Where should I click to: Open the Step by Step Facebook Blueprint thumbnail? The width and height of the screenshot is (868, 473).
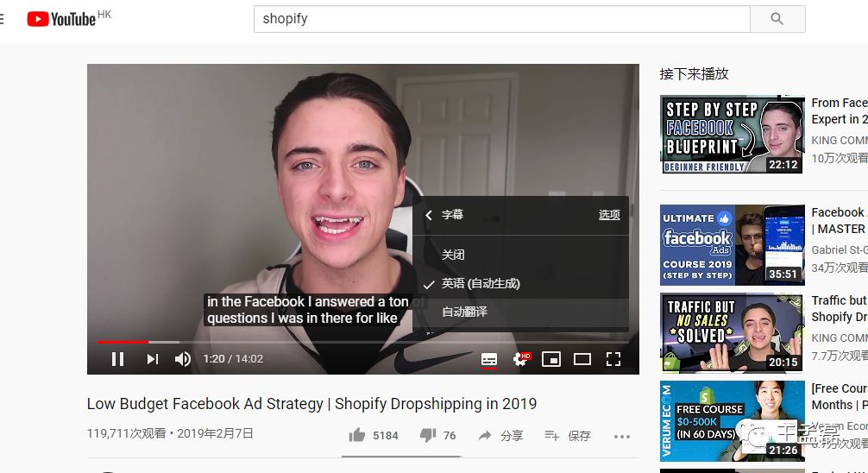pos(732,134)
